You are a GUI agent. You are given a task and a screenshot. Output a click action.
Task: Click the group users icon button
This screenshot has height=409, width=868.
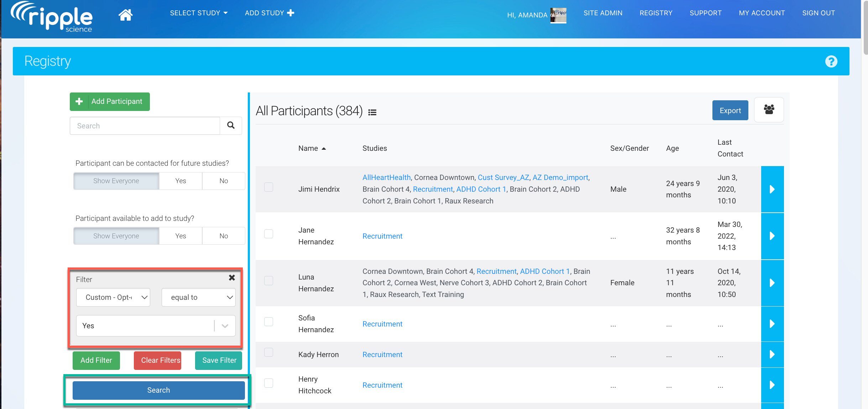(x=769, y=110)
